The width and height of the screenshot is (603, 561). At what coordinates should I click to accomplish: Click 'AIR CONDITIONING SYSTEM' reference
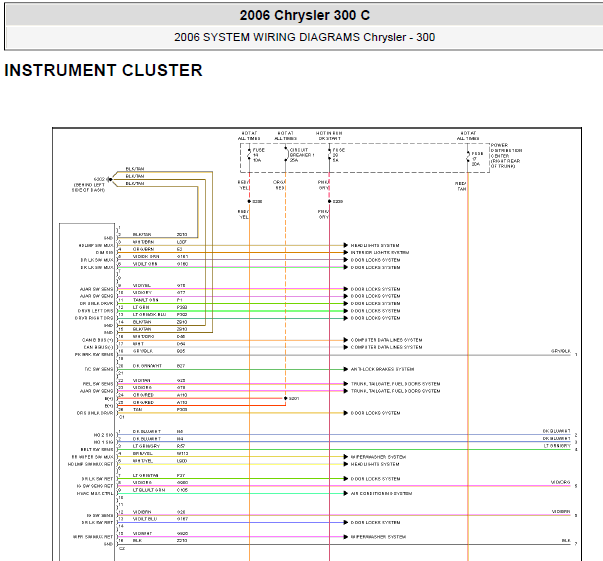(381, 493)
